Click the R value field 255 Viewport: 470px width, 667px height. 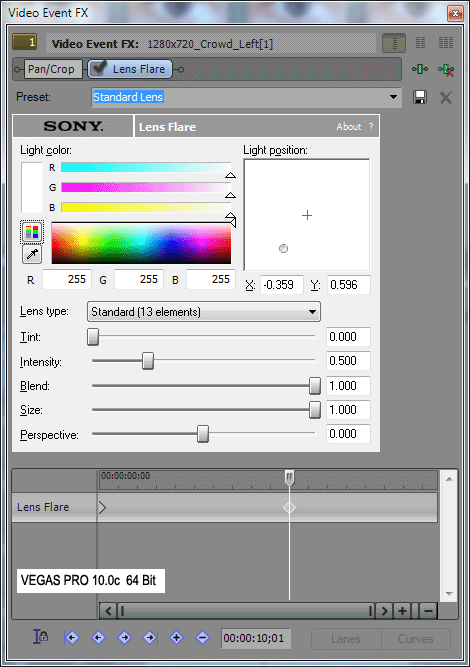(x=67, y=279)
